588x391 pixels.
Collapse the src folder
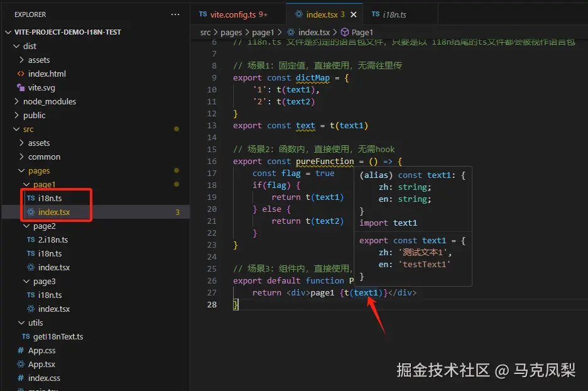tap(16, 129)
